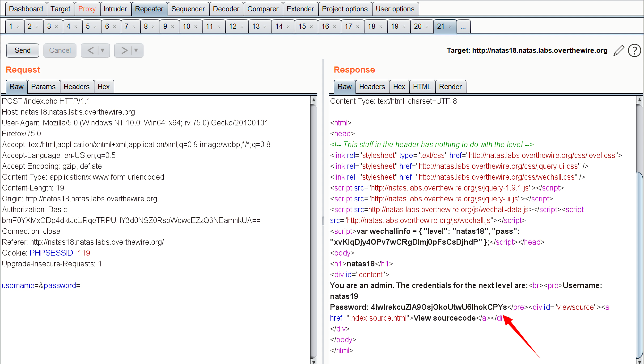This screenshot has width=644, height=364.
Task: Open the Sequencer tab
Action: pyautogui.click(x=188, y=9)
